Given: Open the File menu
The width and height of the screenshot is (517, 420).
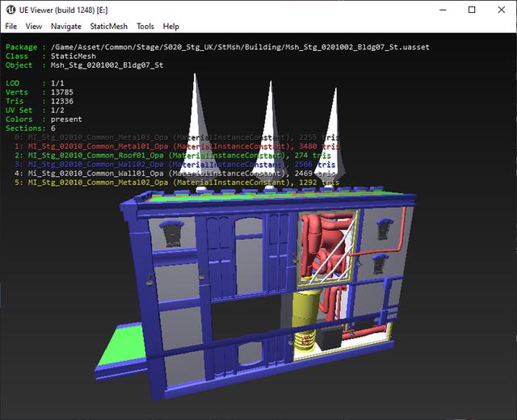Looking at the screenshot, I should [11, 27].
